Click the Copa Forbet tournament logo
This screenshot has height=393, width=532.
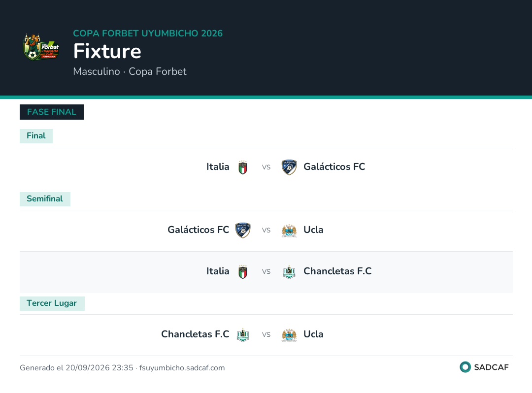click(41, 47)
